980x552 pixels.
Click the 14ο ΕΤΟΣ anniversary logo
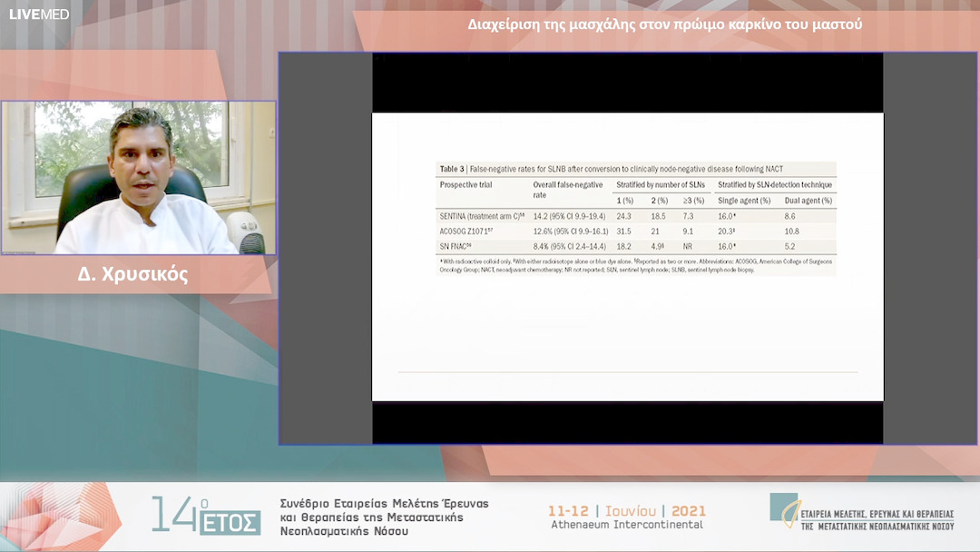tap(205, 516)
